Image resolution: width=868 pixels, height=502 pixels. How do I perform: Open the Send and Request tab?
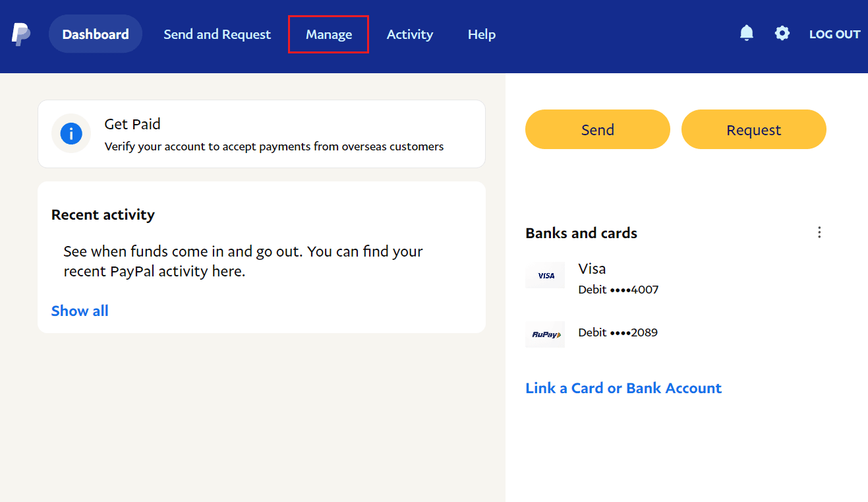tap(217, 34)
